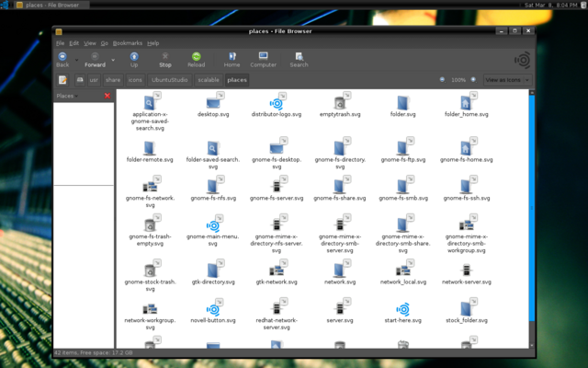Go to parent folder with Up

click(x=134, y=60)
